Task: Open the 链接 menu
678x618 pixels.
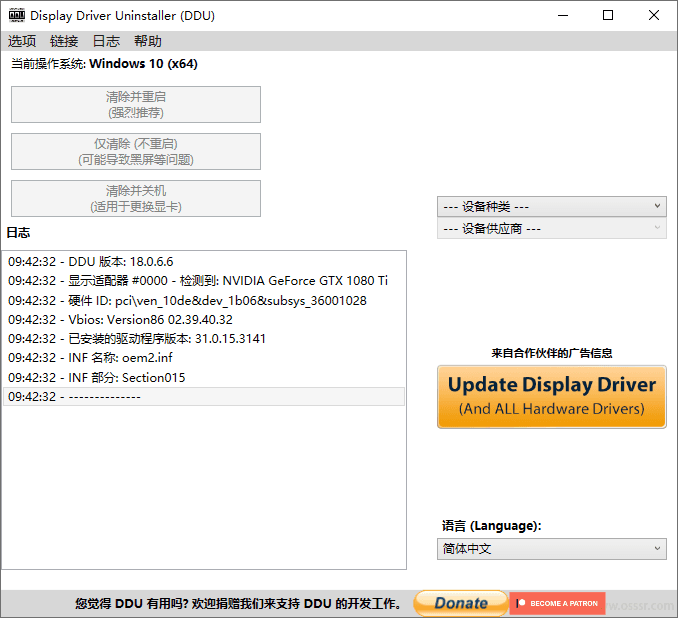Action: pos(64,41)
